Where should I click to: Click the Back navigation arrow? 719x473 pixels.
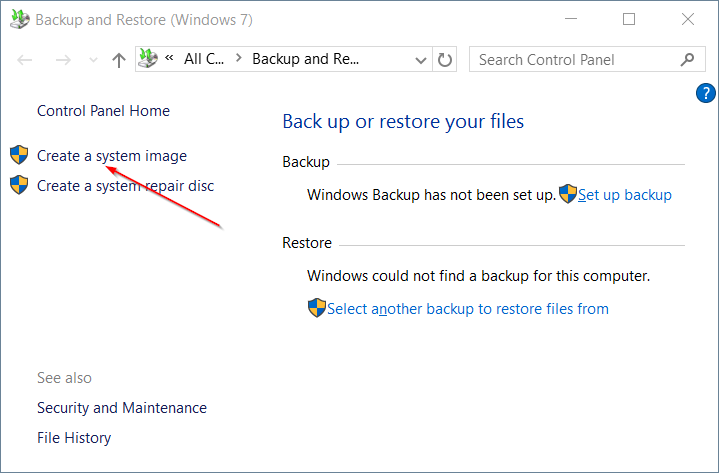(x=26, y=60)
